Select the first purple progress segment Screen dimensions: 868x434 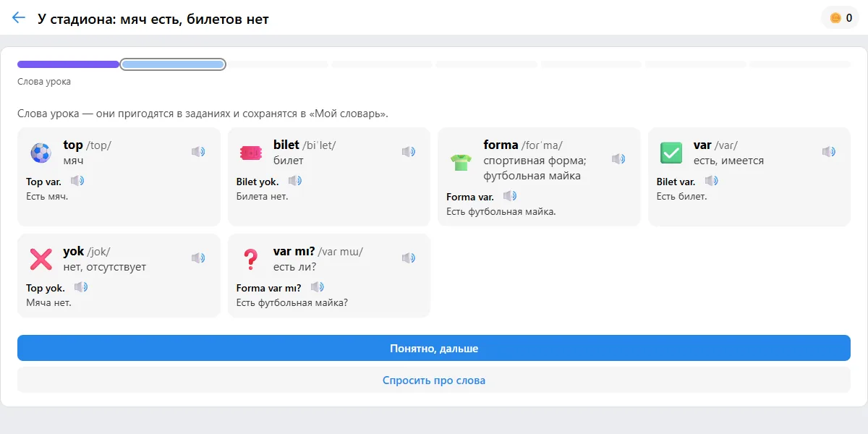(68, 64)
